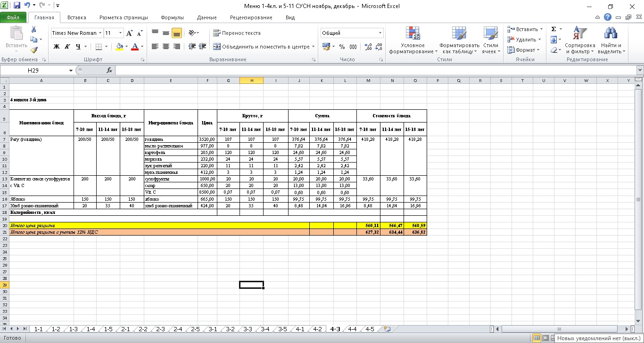The width and height of the screenshot is (644, 343).
Task: Open the fill color yellow swatch
Action: [119, 47]
